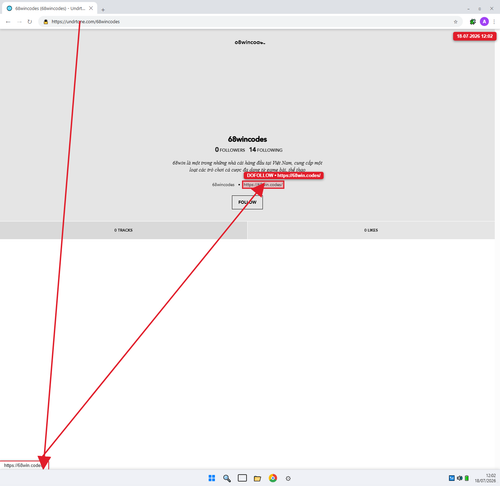Reload the page with the refresh icon

click(30, 22)
